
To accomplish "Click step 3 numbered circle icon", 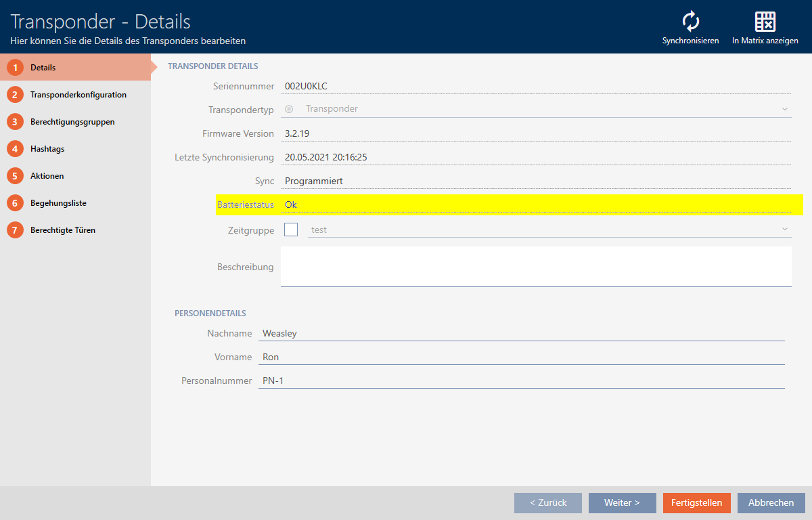I will click(x=15, y=122).
